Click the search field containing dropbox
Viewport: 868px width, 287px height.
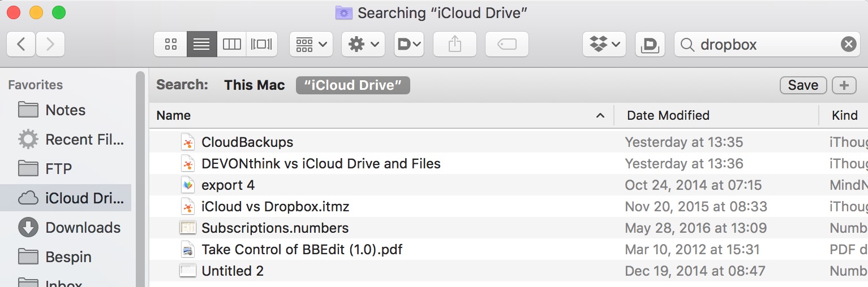tap(768, 44)
